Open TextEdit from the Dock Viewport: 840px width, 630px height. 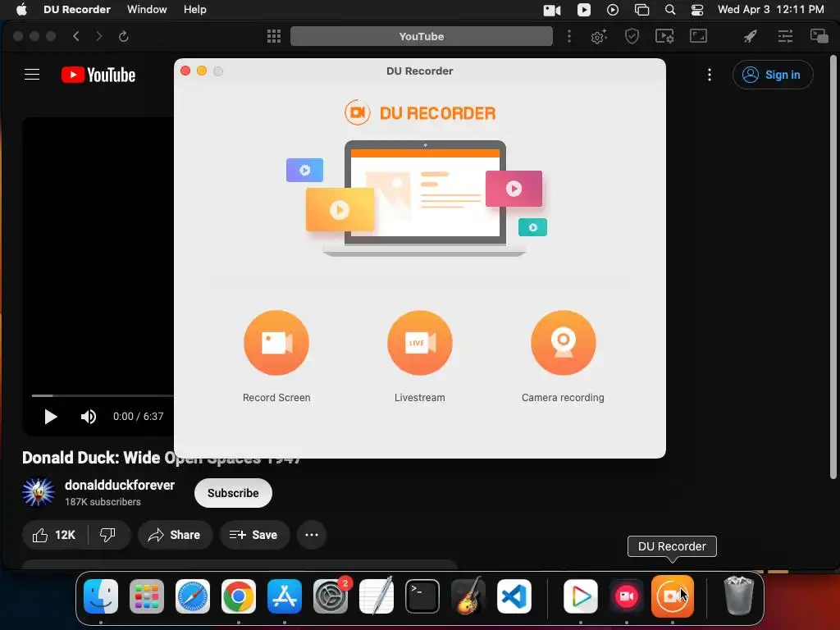[377, 596]
